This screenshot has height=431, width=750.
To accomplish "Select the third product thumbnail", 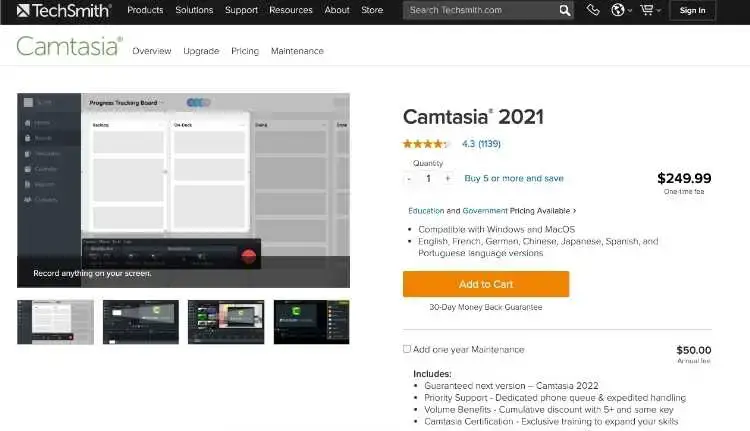I will [x=226, y=322].
